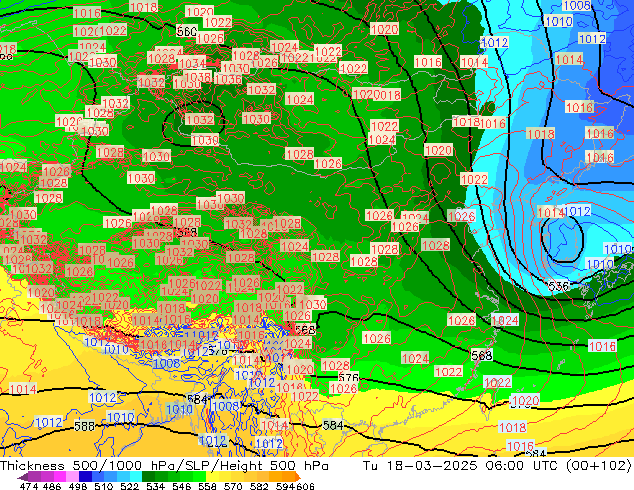Click the legend value 558

point(207,486)
